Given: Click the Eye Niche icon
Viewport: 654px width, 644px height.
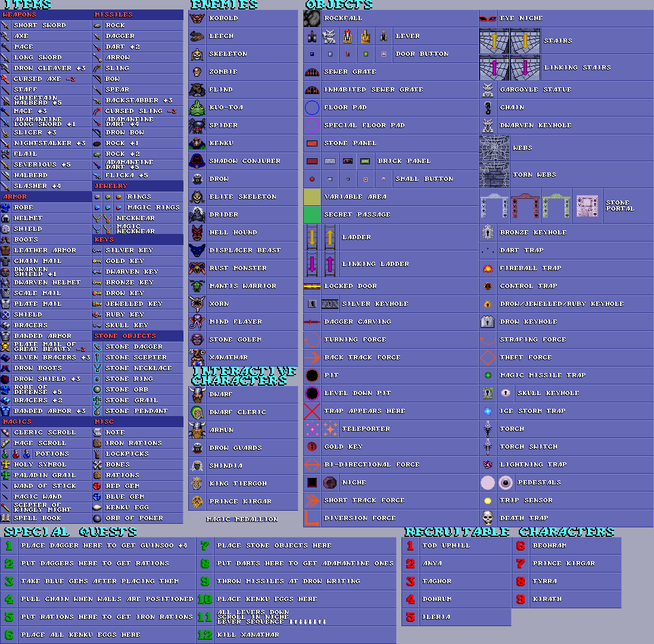Looking at the screenshot, I should click(488, 18).
